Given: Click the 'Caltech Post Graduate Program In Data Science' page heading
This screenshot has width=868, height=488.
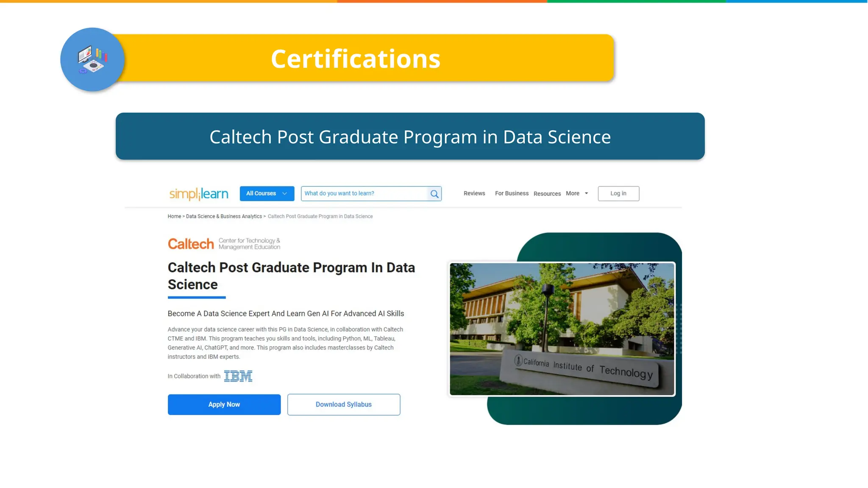Looking at the screenshot, I should pos(291,276).
